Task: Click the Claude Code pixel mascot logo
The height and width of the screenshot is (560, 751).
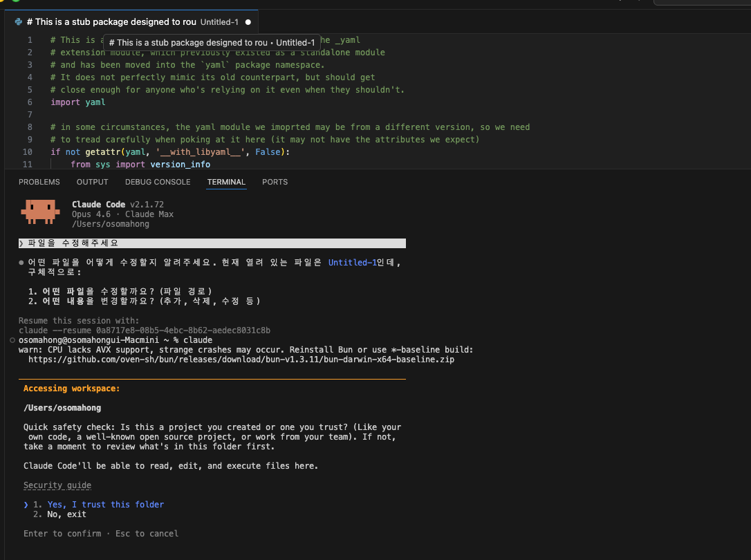Action: pos(39,211)
